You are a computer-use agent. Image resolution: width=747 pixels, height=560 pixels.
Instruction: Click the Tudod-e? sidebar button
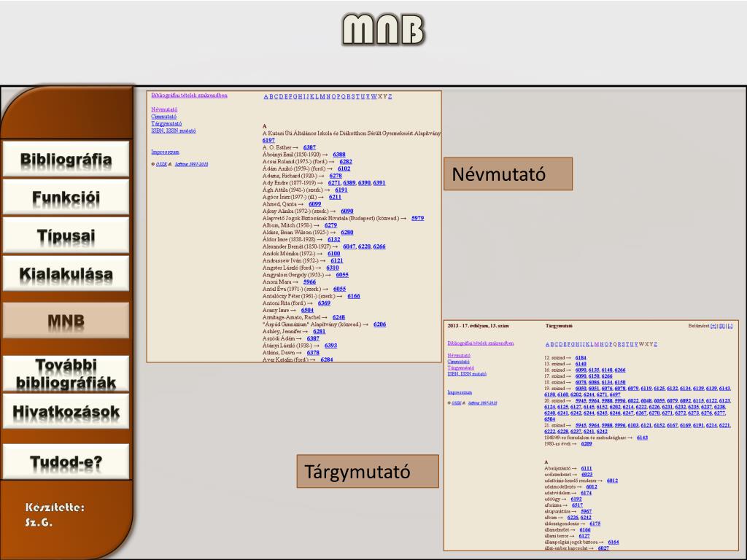click(66, 462)
